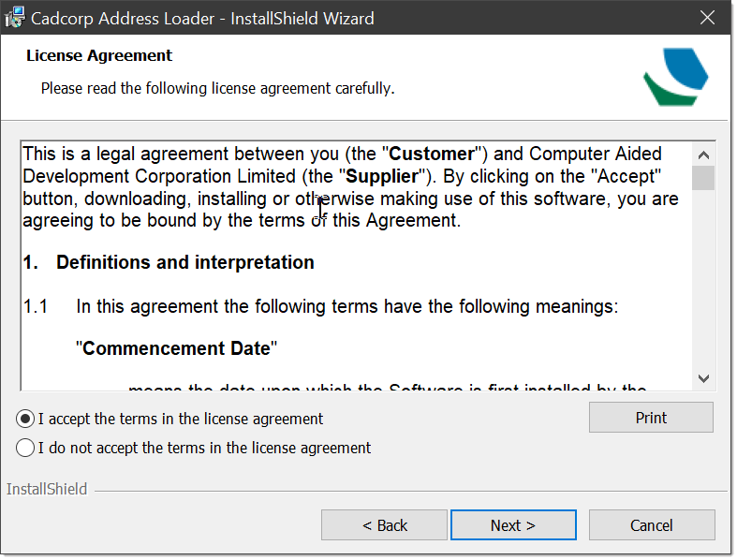Click the license scrollbar thumb
The width and height of the screenshot is (737, 560).
click(x=703, y=178)
